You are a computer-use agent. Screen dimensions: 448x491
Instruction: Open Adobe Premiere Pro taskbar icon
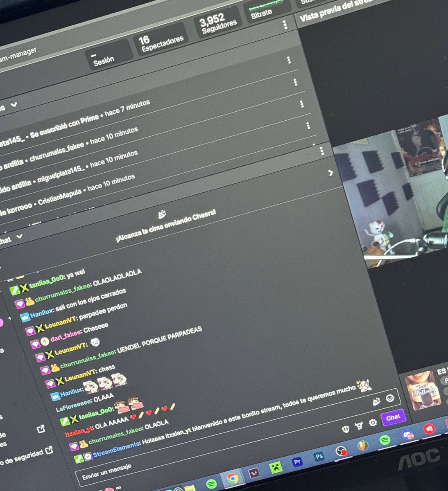(x=298, y=462)
